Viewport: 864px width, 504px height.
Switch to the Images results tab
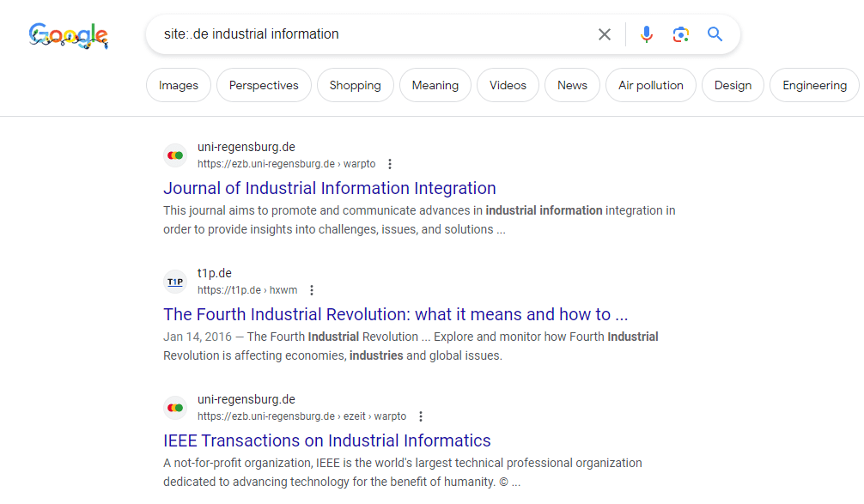pyautogui.click(x=178, y=85)
